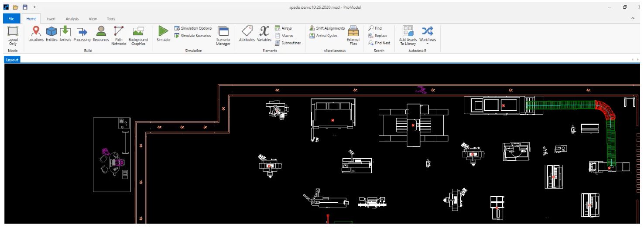Collapse the ribbon with chevron

[x=633, y=19]
